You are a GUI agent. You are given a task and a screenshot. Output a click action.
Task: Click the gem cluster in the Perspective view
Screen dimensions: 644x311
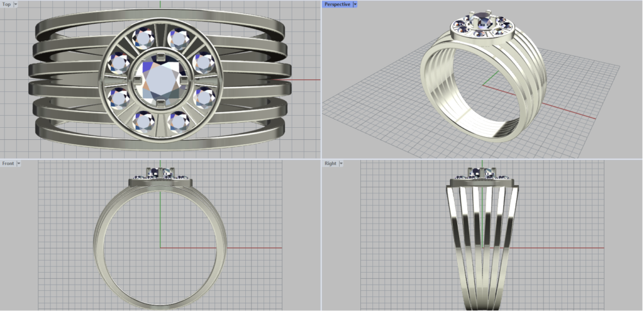[482, 24]
